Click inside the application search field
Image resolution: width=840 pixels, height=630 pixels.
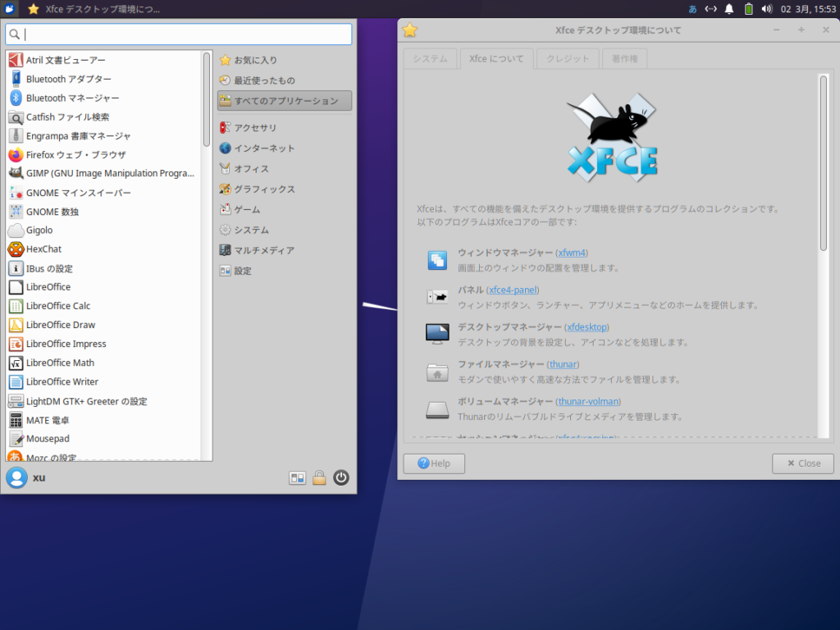click(176, 34)
